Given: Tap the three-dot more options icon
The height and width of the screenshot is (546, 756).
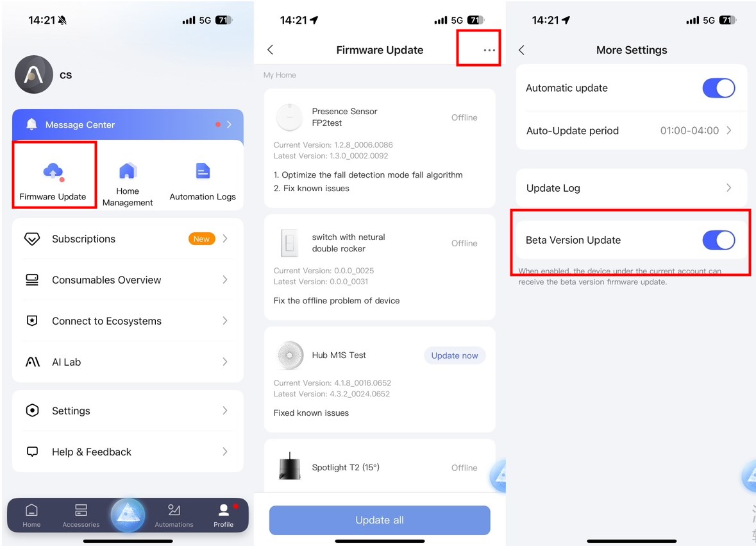Looking at the screenshot, I should [489, 50].
